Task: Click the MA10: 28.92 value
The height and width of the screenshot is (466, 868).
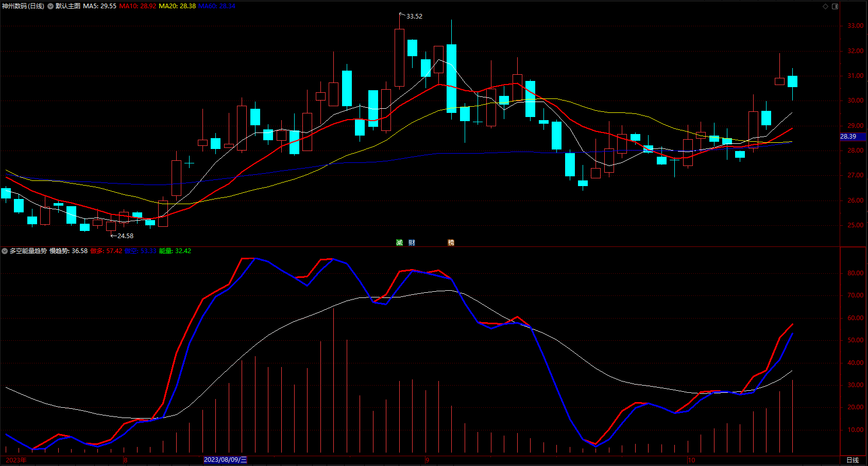Action: tap(138, 6)
